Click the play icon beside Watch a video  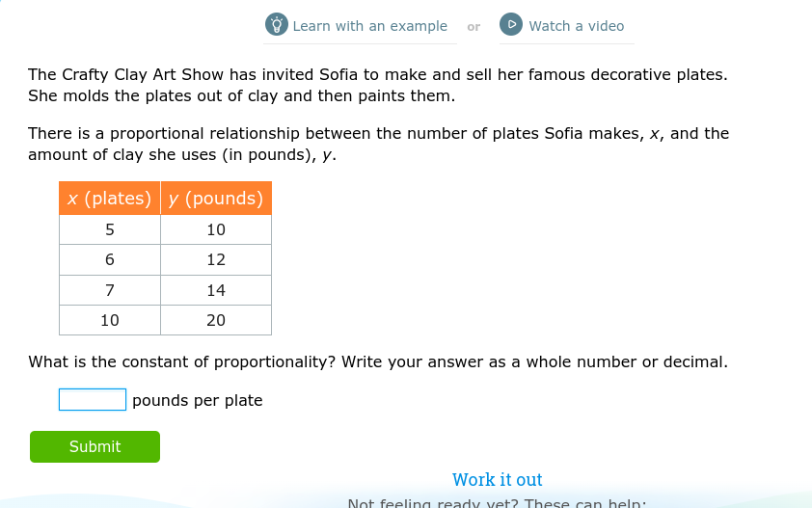[x=511, y=25]
